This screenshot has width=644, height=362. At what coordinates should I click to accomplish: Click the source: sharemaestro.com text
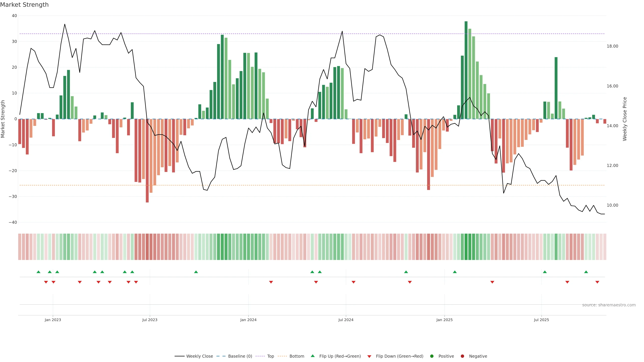click(609, 305)
